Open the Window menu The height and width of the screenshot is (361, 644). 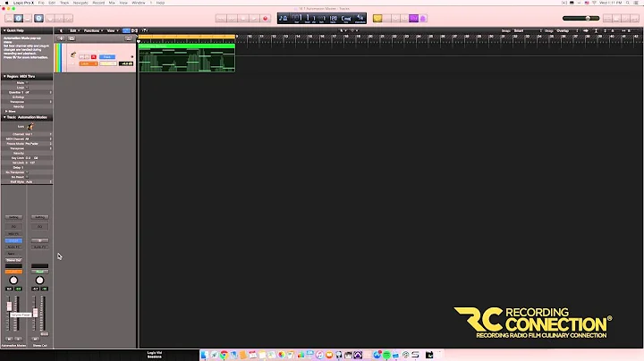pyautogui.click(x=139, y=3)
